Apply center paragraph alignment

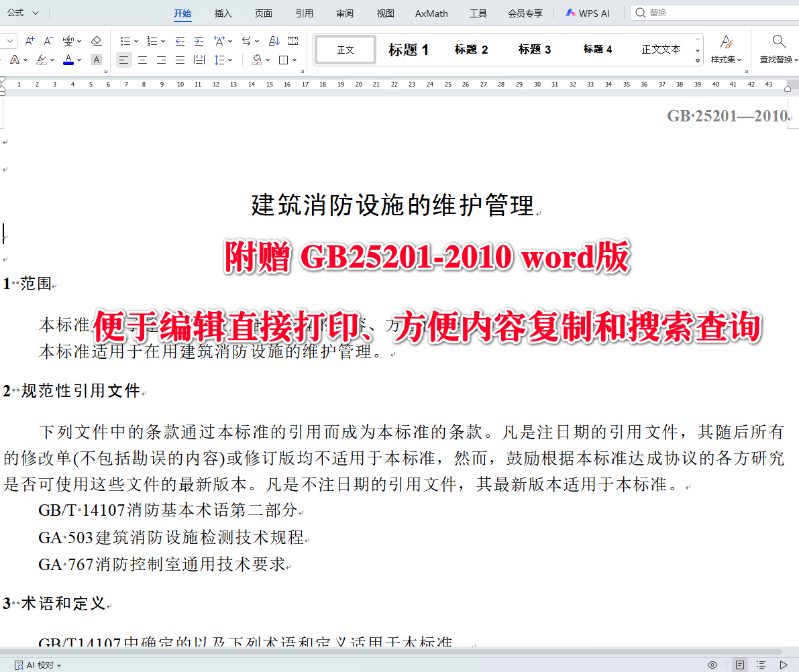[x=142, y=60]
